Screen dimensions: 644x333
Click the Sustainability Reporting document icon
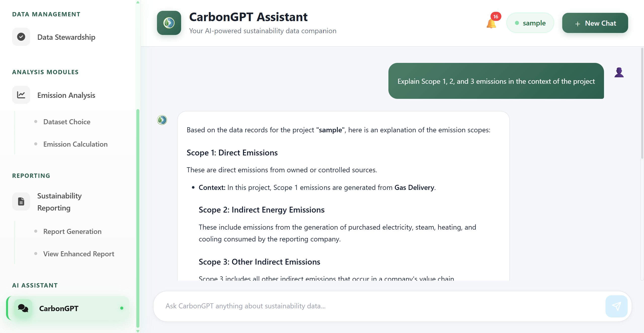point(21,201)
